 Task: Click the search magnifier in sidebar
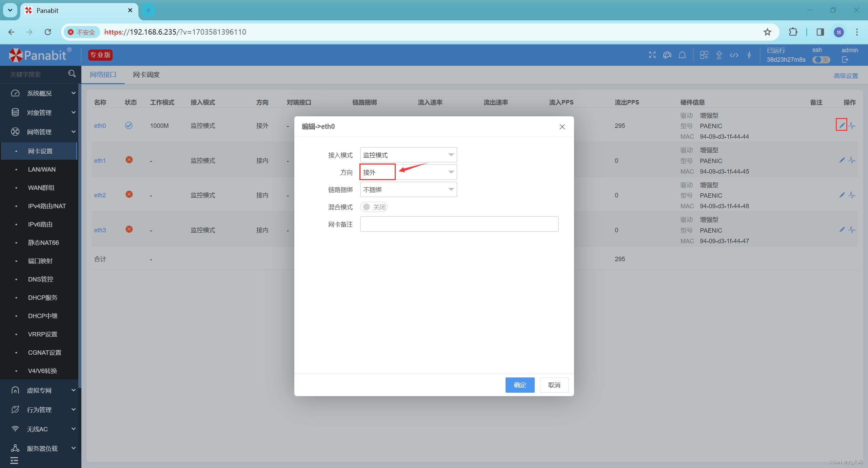(x=72, y=74)
